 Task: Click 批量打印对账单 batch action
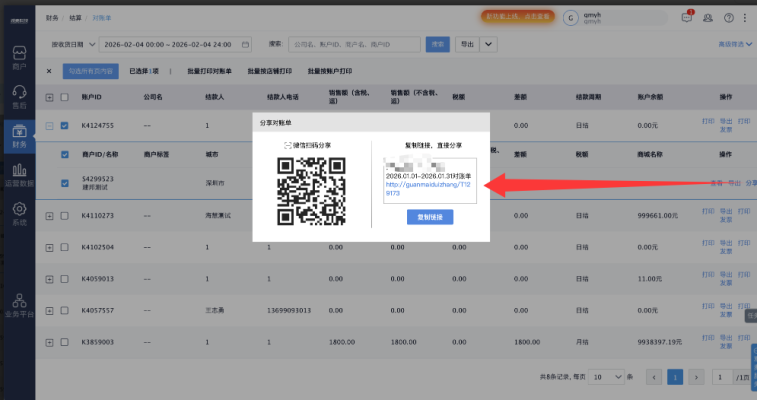210,71
